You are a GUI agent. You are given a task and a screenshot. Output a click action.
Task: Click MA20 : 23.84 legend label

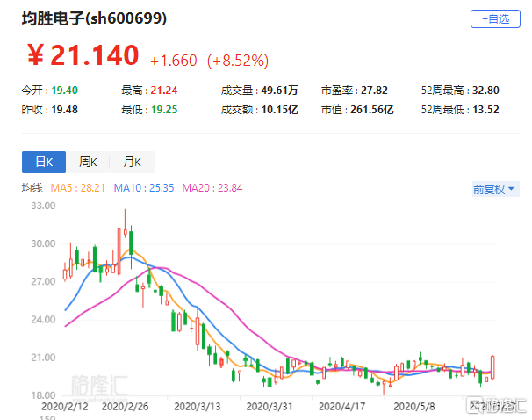pos(212,188)
